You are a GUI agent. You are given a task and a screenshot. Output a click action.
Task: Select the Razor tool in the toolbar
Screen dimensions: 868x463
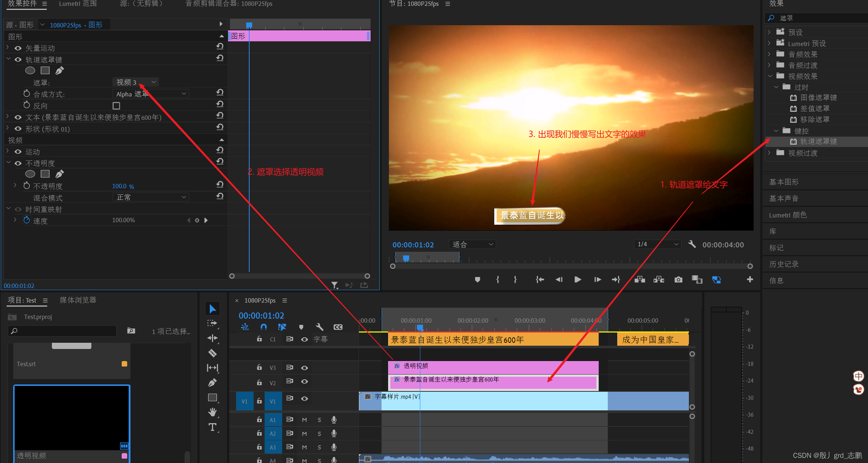pos(212,353)
